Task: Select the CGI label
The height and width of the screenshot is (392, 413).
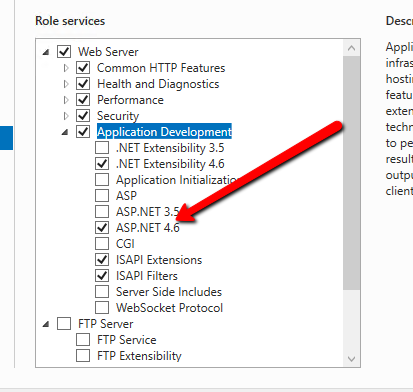Action: pyautogui.click(x=125, y=244)
